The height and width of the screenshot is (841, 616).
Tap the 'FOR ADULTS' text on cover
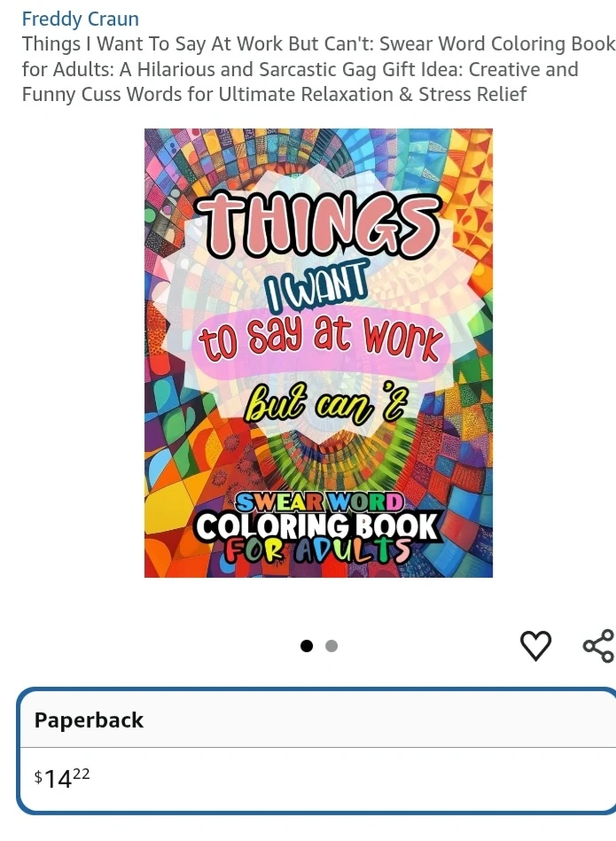point(317,549)
